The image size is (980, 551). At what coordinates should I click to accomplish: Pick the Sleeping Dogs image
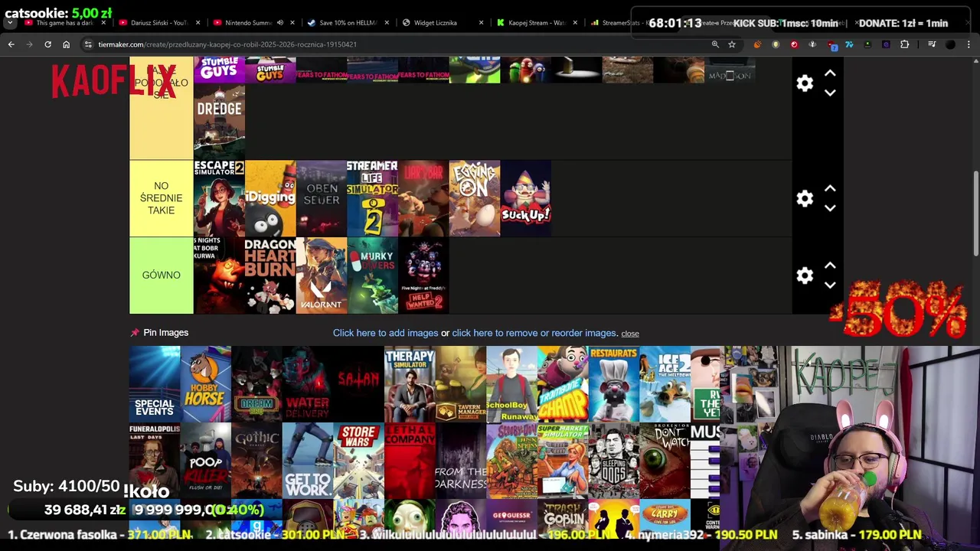pos(614,461)
